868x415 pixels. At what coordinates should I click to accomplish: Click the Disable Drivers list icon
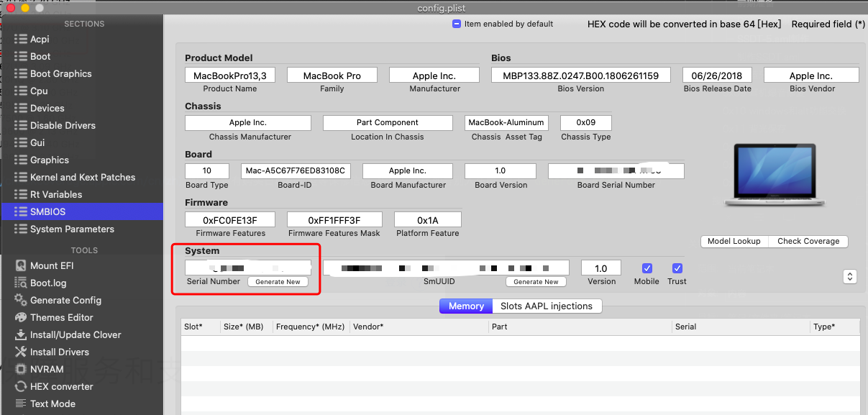point(20,125)
